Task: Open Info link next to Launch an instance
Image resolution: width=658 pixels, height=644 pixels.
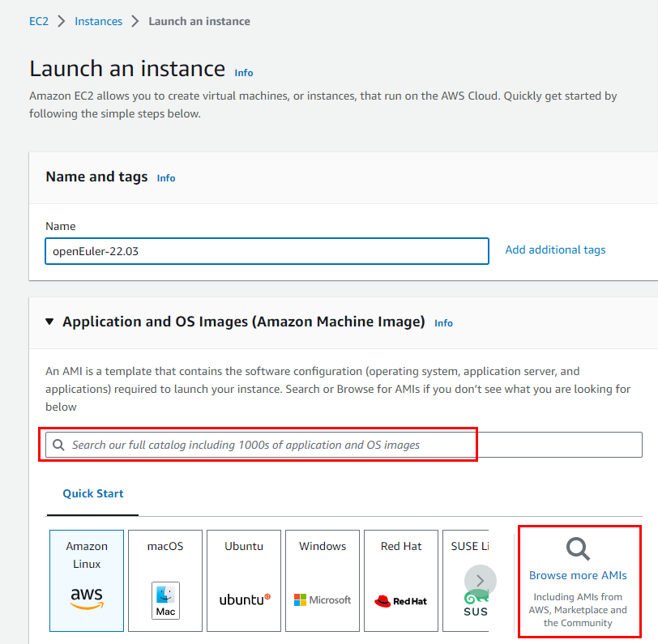Action: pos(244,72)
